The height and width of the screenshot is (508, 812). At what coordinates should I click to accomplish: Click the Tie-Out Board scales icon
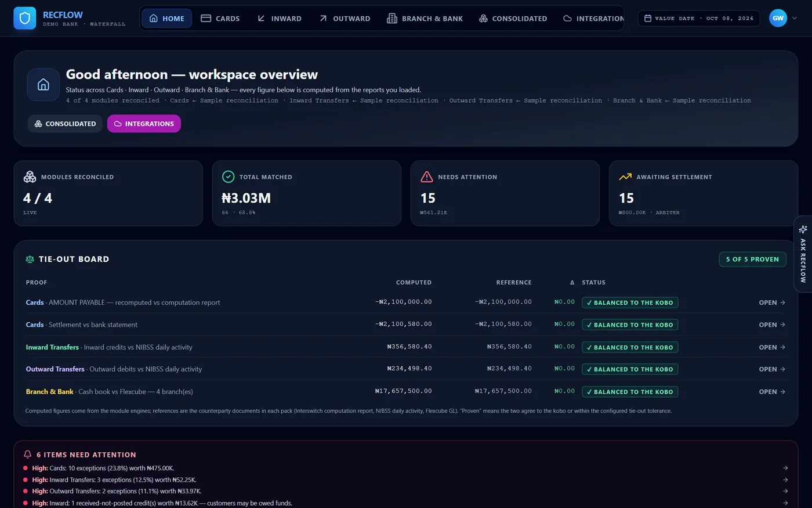tap(30, 260)
